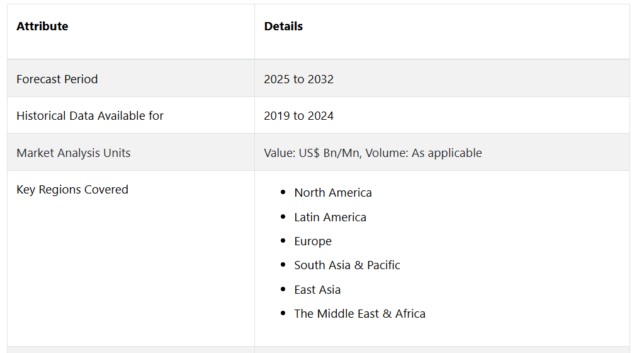Click the bullet point beside North America

(x=283, y=193)
